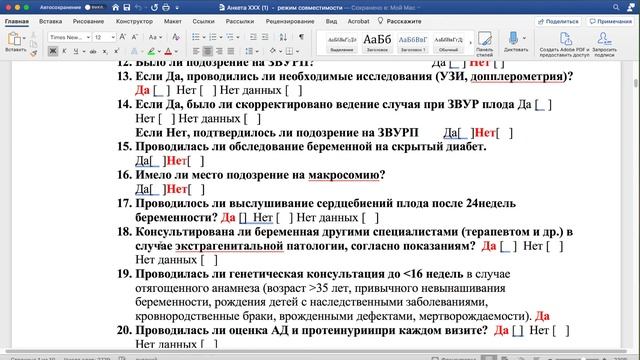Insert bulleted list
The width and height of the screenshot is (640, 360).
[196, 37]
